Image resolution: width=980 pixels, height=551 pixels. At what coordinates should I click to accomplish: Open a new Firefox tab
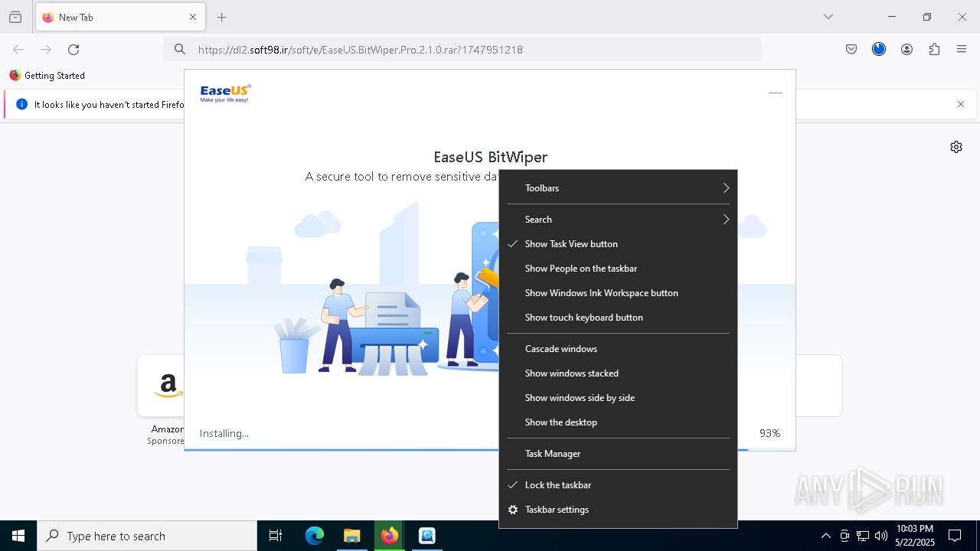tap(222, 17)
